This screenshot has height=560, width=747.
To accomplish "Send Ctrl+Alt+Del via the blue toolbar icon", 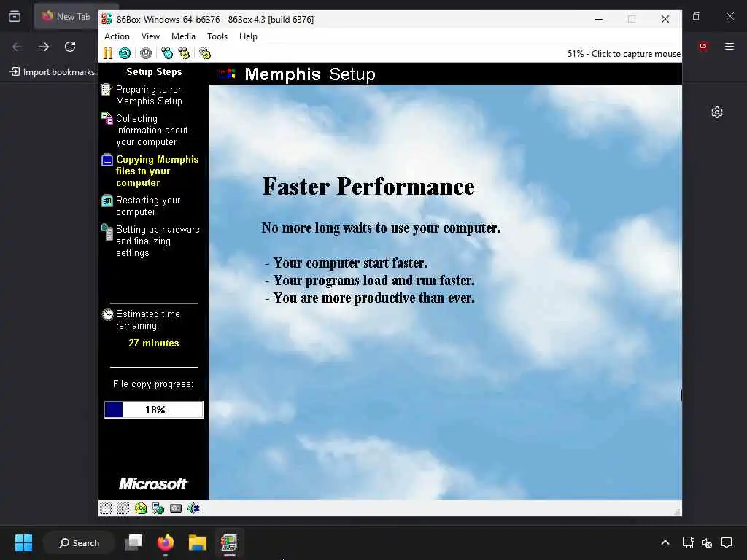I will (x=167, y=53).
